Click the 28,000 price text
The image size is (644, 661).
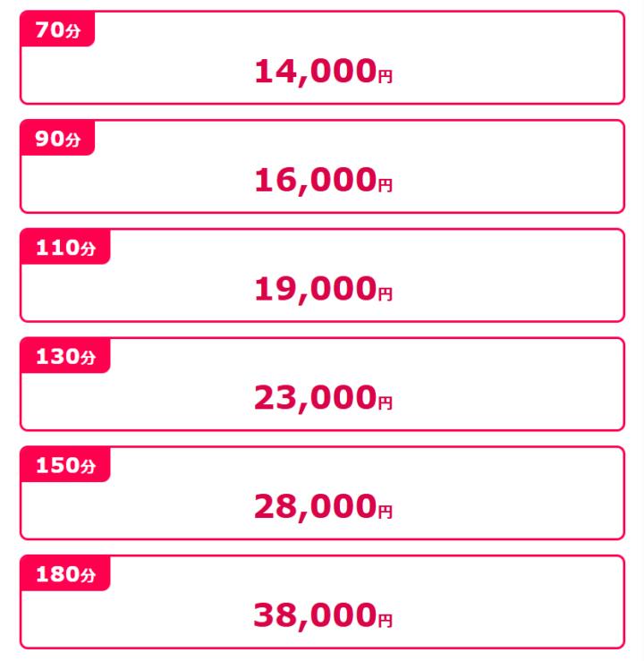click(314, 507)
